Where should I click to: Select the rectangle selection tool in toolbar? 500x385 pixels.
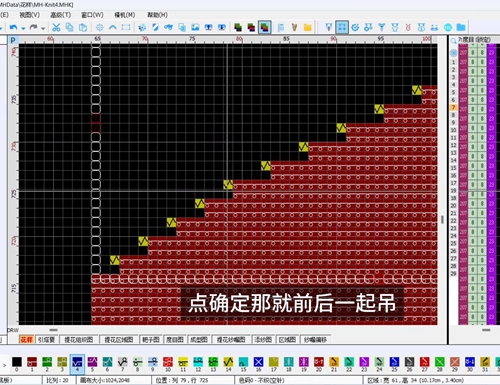[126, 27]
